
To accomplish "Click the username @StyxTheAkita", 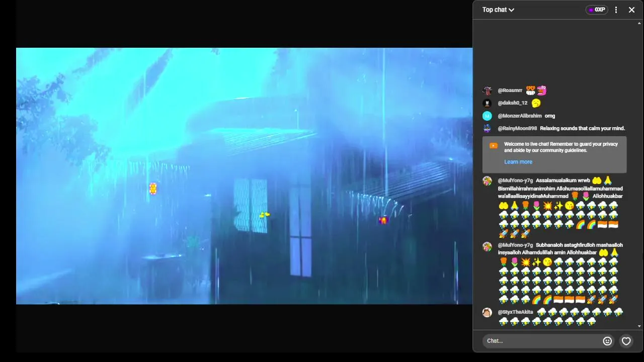I will [x=516, y=312].
